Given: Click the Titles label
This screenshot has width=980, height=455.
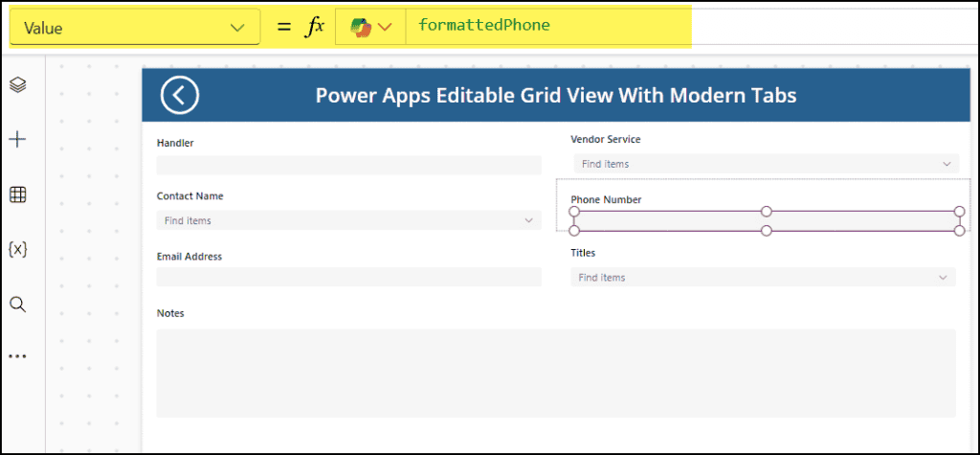Looking at the screenshot, I should pos(583,253).
